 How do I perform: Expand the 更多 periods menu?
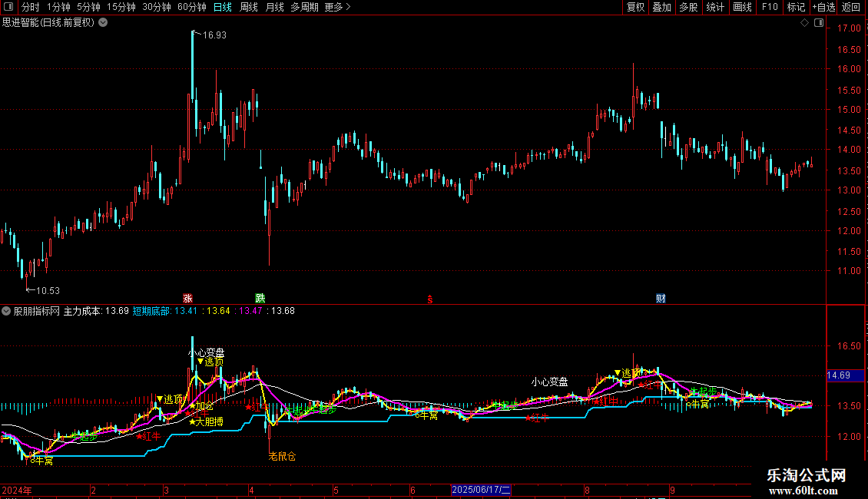coord(337,8)
